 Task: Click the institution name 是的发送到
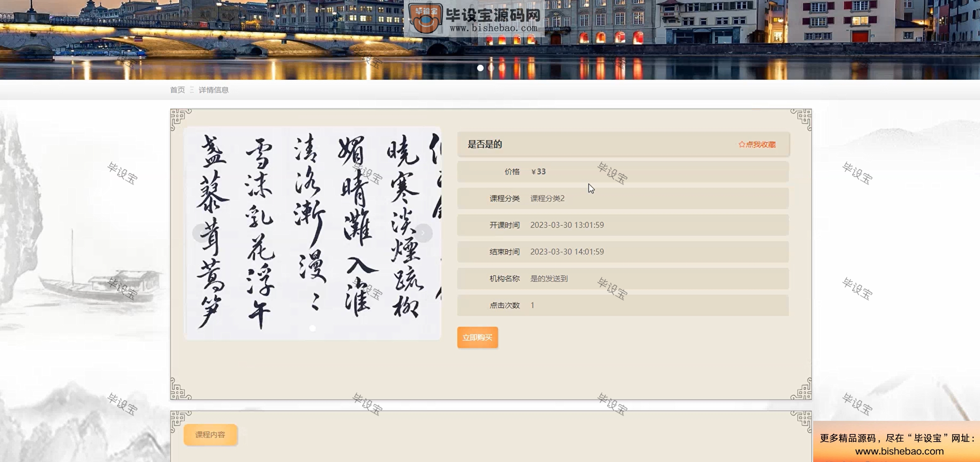(549, 278)
